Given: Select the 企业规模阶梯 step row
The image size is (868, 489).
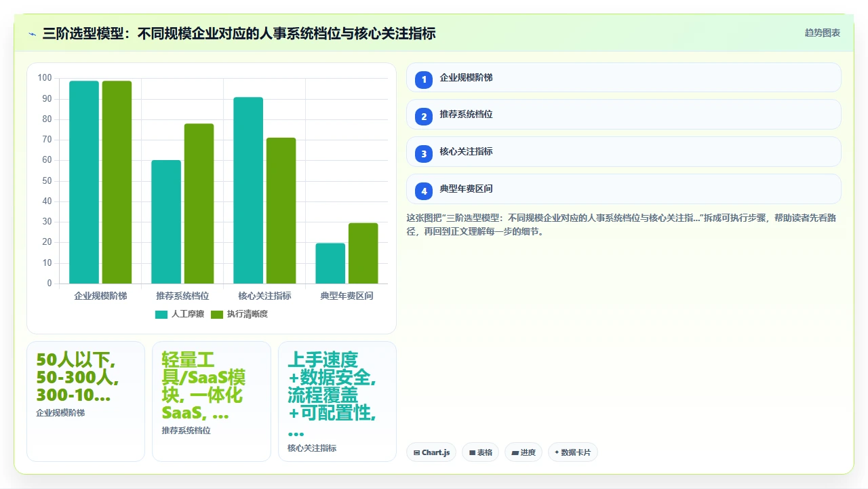Looking at the screenshot, I should click(x=624, y=77).
